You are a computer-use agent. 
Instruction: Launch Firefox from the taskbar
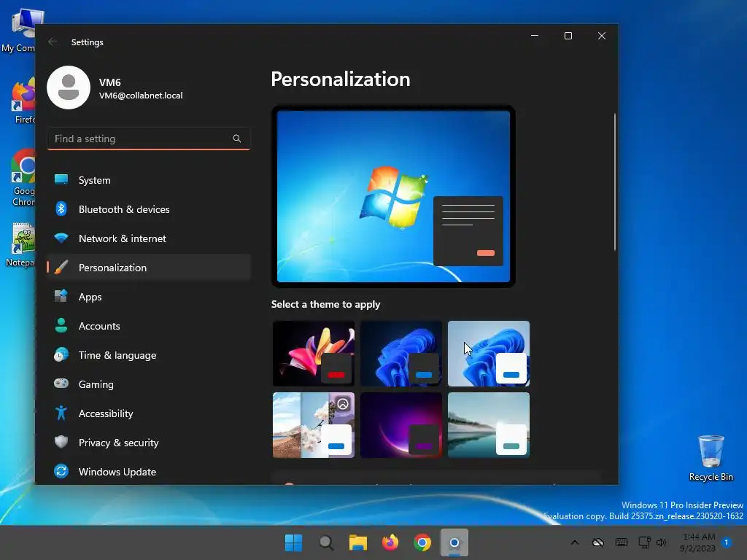coord(390,542)
